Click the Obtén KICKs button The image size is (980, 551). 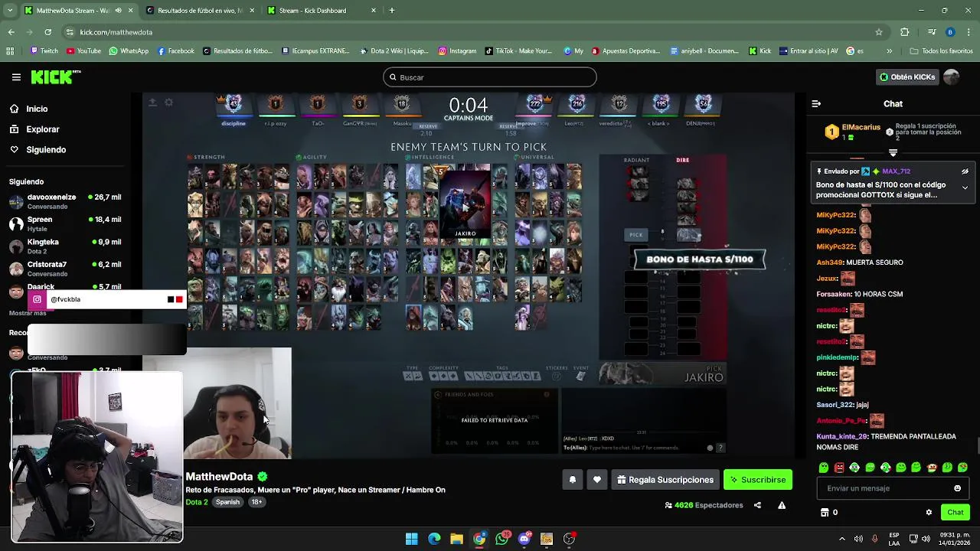[x=906, y=77]
